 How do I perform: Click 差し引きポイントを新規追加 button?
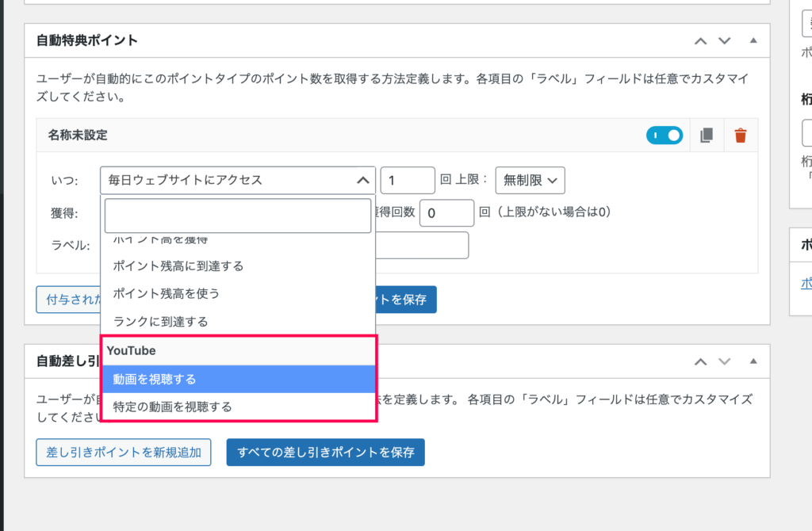click(x=123, y=453)
